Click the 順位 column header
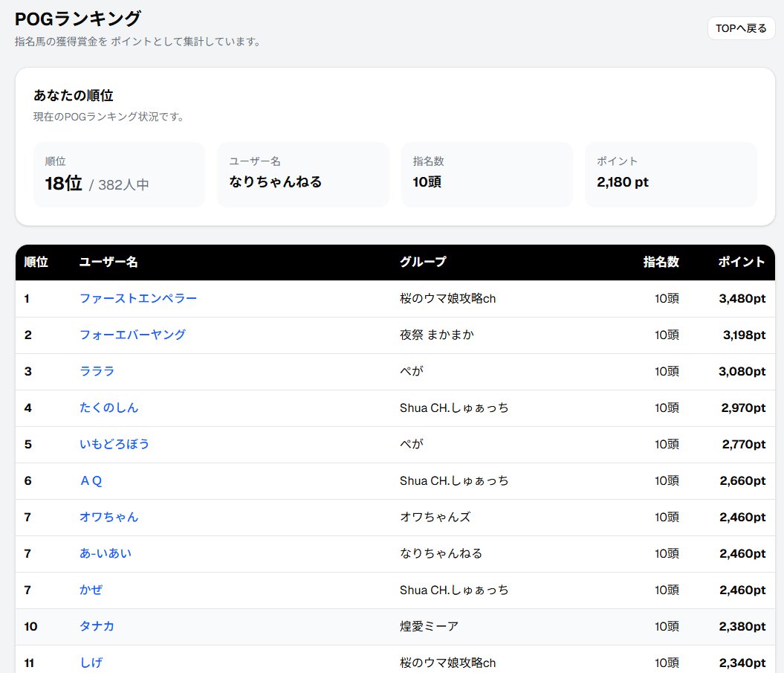Screen dimensions: 784x673 point(36,262)
